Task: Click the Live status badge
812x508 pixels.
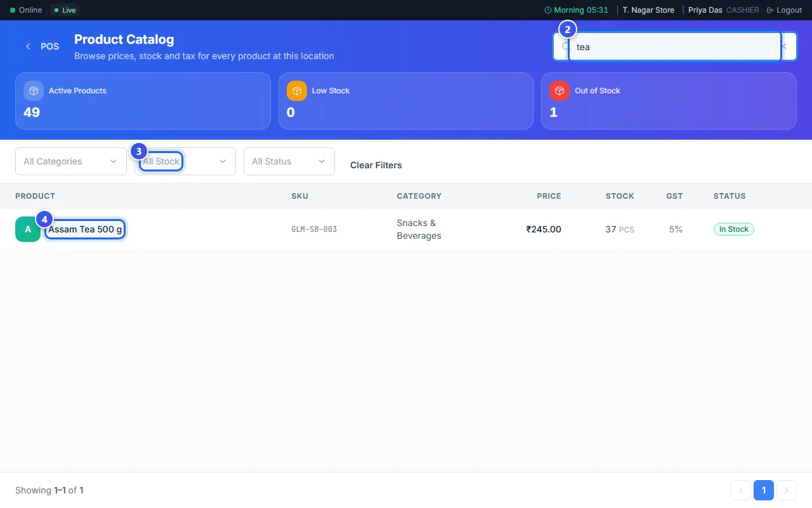Action: click(65, 10)
